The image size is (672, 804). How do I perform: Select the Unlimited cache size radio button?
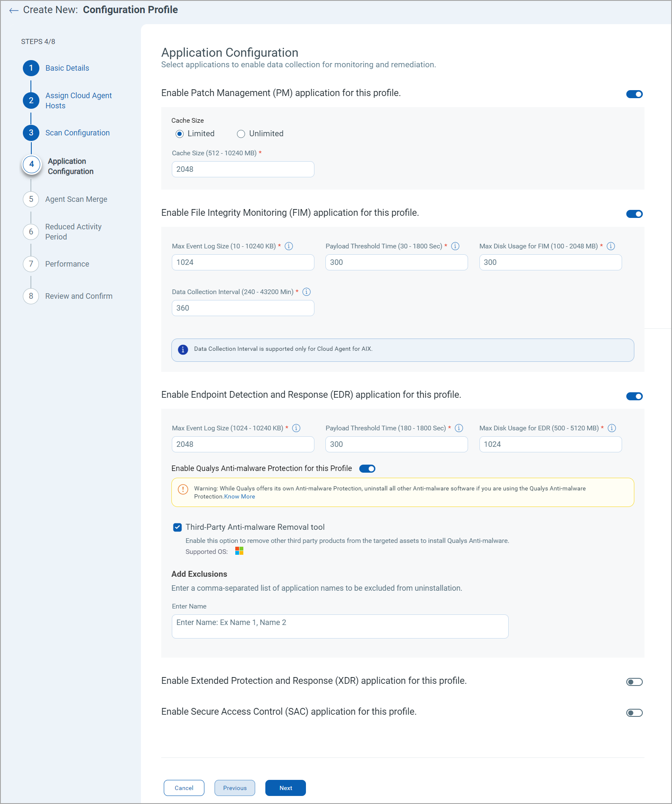coord(241,134)
